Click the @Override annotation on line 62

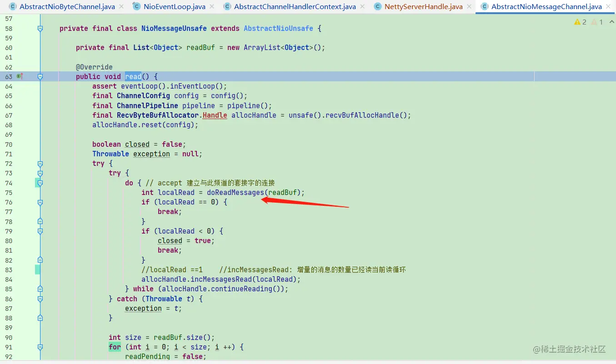click(94, 67)
